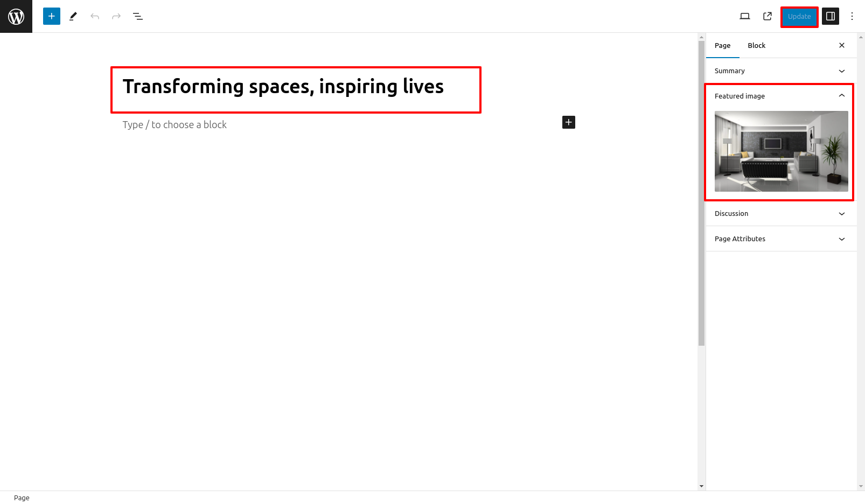Click the View Page external link icon

pyautogui.click(x=768, y=16)
